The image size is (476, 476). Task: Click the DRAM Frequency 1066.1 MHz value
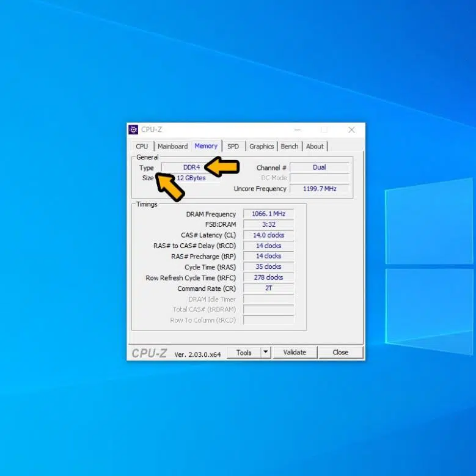click(268, 214)
